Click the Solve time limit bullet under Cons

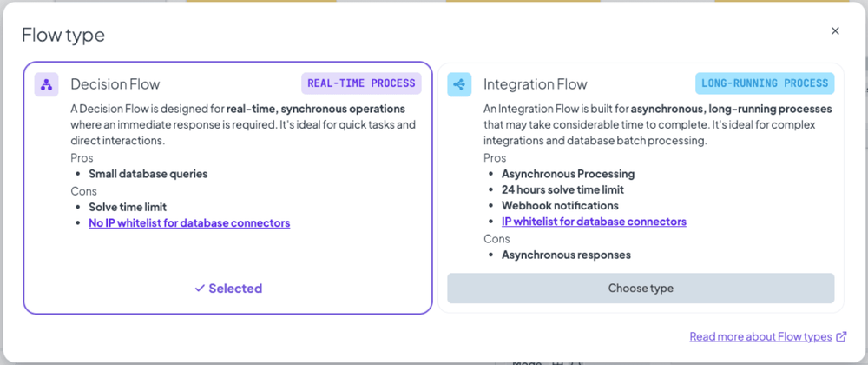click(x=128, y=207)
